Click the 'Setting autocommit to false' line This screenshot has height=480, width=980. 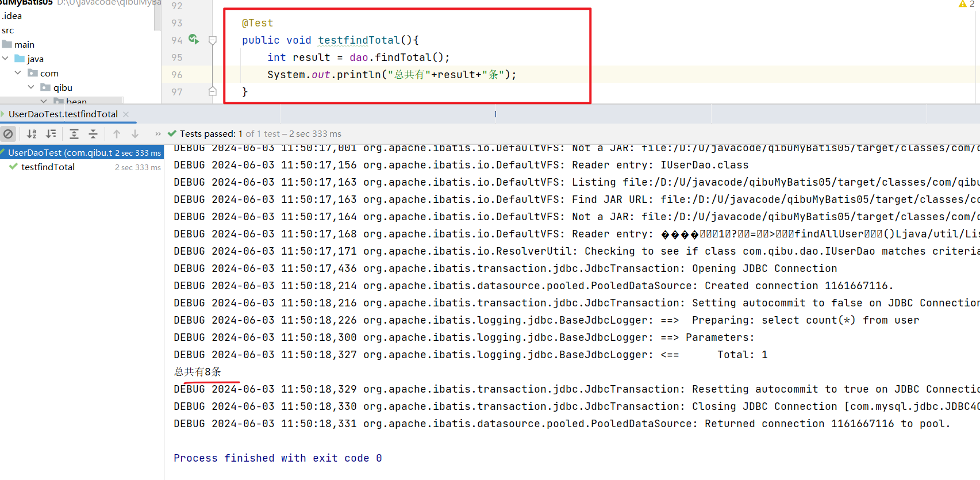pos(577,303)
